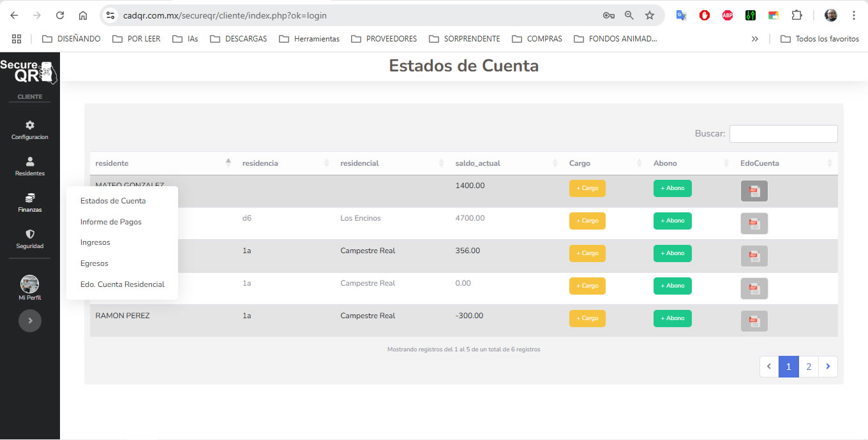Open PDF statement for RAMON PEREZ
The height and width of the screenshot is (440, 868).
(754, 320)
